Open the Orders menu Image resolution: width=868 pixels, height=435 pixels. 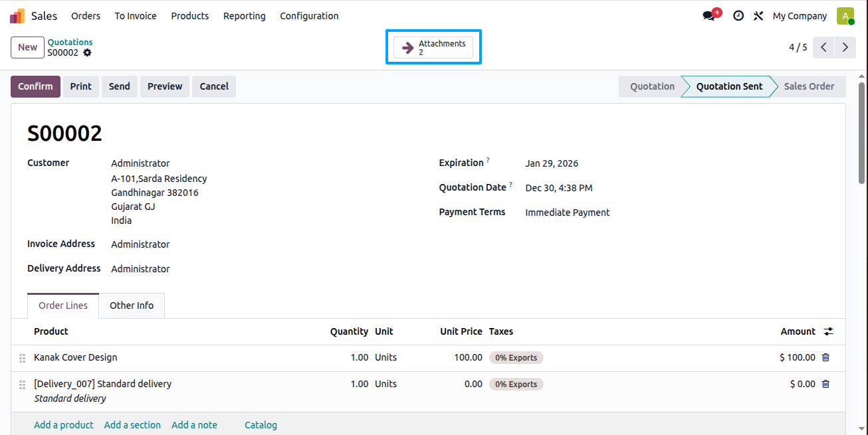(x=86, y=16)
